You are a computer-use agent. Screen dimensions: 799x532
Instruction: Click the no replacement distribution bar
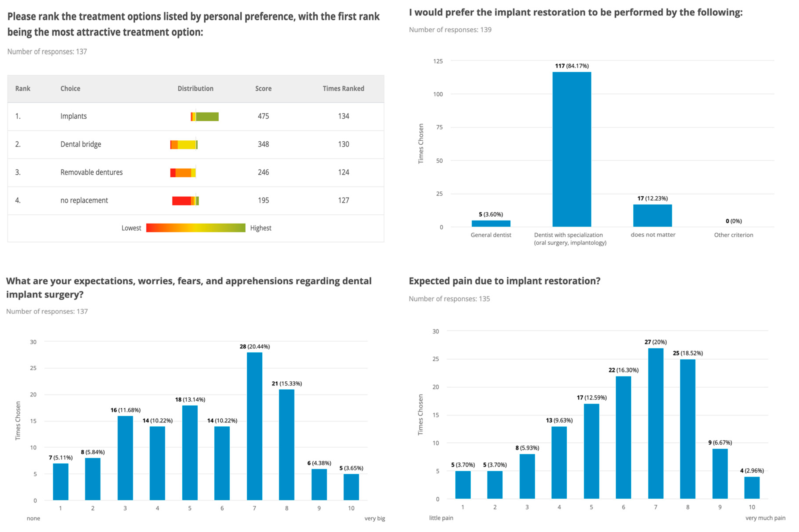pos(185,201)
